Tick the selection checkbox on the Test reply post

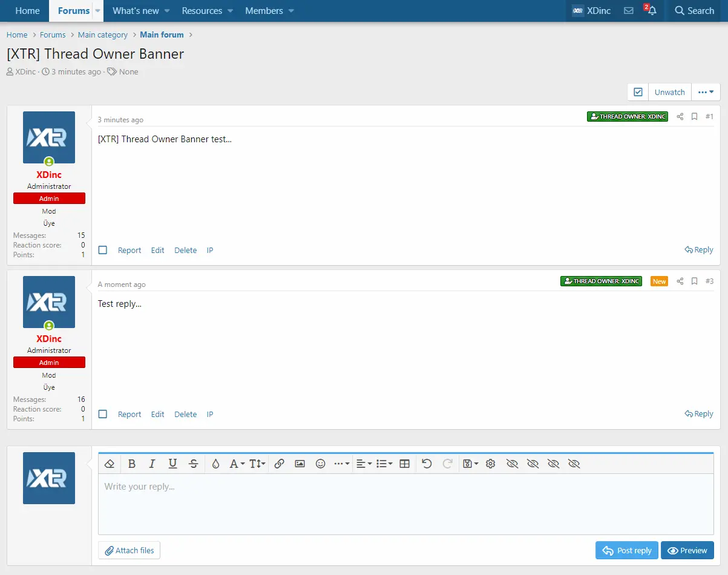click(103, 414)
